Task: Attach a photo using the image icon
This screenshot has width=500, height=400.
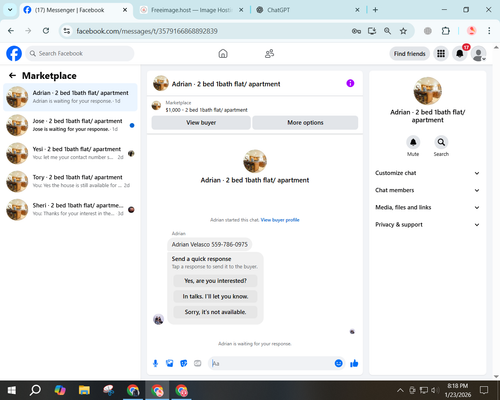Action: pos(170,363)
